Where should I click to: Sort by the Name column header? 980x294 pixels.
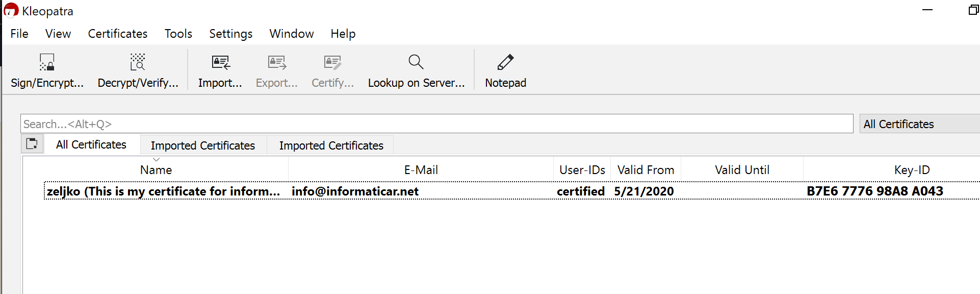point(156,170)
